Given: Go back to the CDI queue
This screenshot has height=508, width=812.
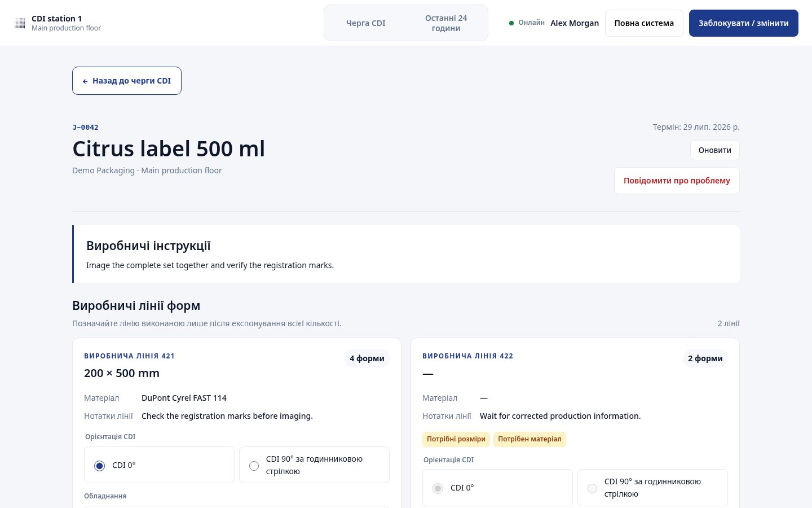Looking at the screenshot, I should coord(127,81).
